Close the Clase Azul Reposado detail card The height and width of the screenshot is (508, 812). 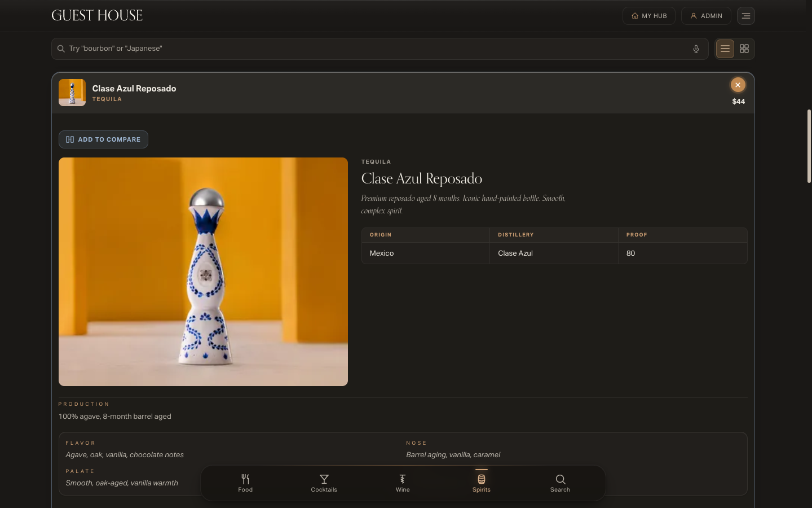tap(738, 85)
